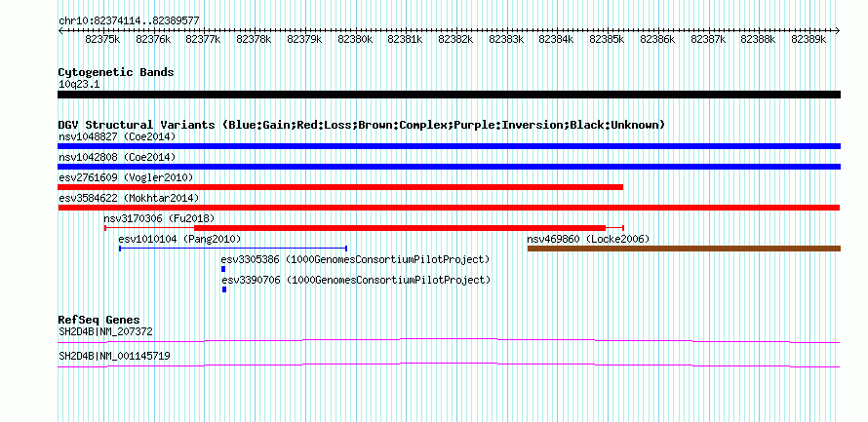The image size is (868, 422).
Task: Click the DGV Structural Variants track title
Action: click(361, 125)
